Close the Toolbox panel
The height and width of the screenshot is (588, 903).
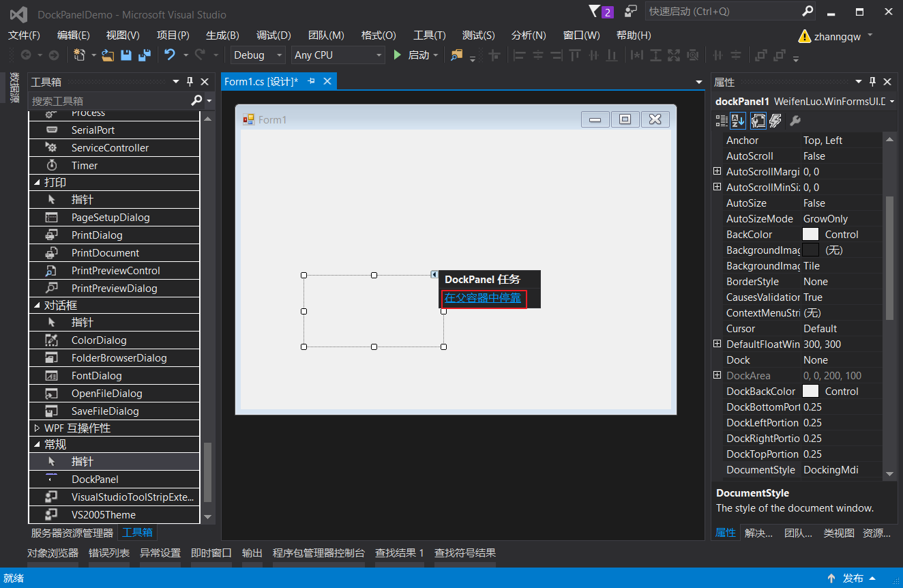[x=205, y=82]
